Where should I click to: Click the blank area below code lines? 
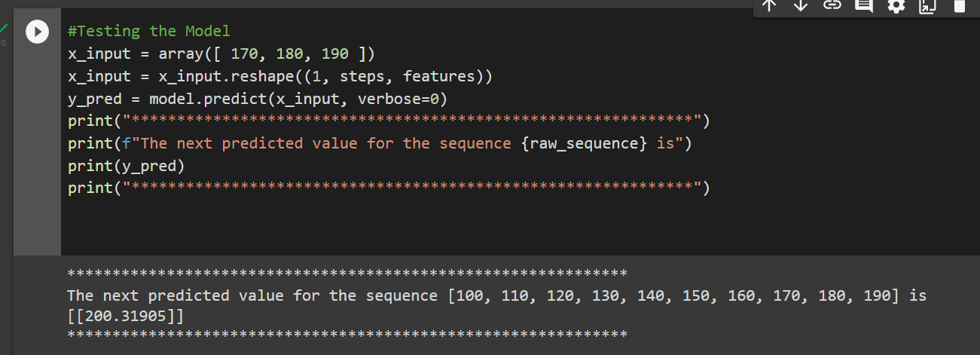tap(520, 226)
